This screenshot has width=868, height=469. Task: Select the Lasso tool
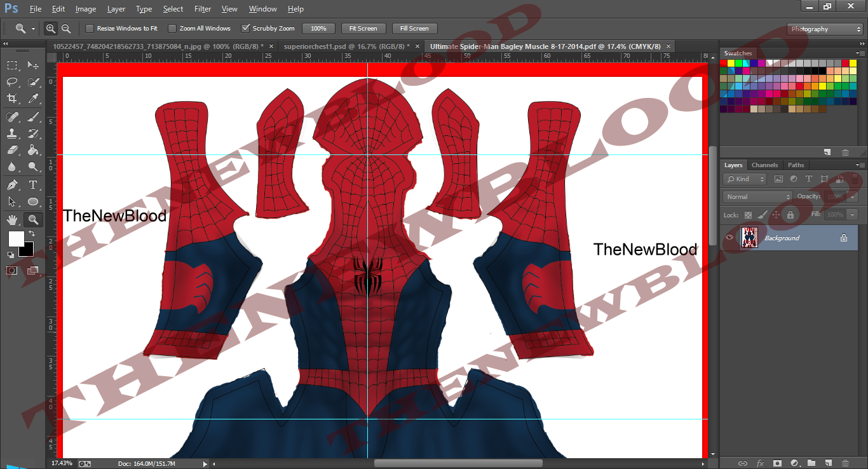12,81
